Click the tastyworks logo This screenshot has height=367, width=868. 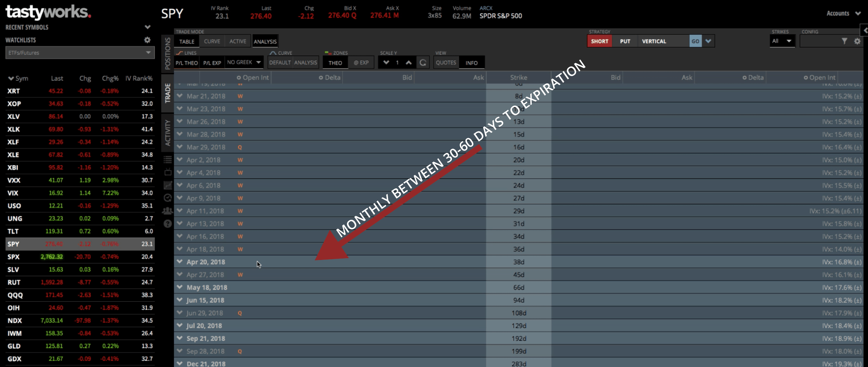48,12
